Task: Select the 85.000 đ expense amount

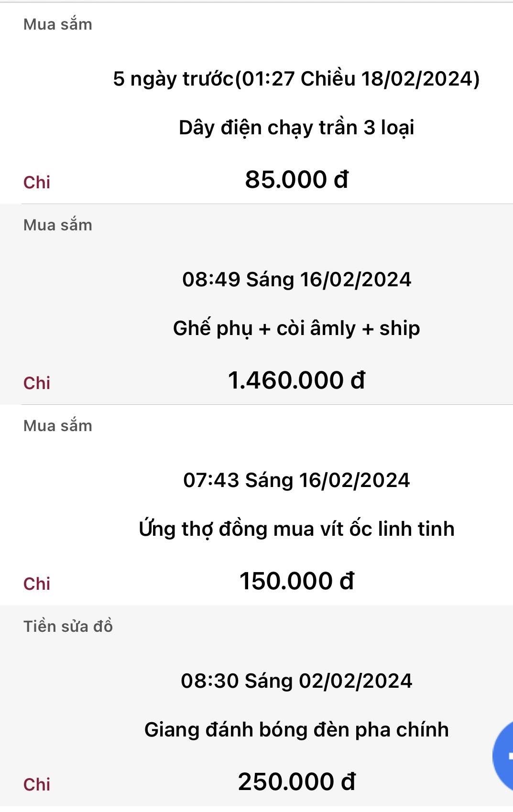Action: [296, 180]
